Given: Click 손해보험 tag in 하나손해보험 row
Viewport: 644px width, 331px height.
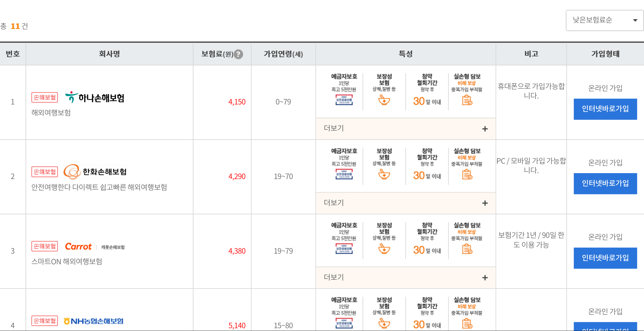Looking at the screenshot, I should 45,98.
